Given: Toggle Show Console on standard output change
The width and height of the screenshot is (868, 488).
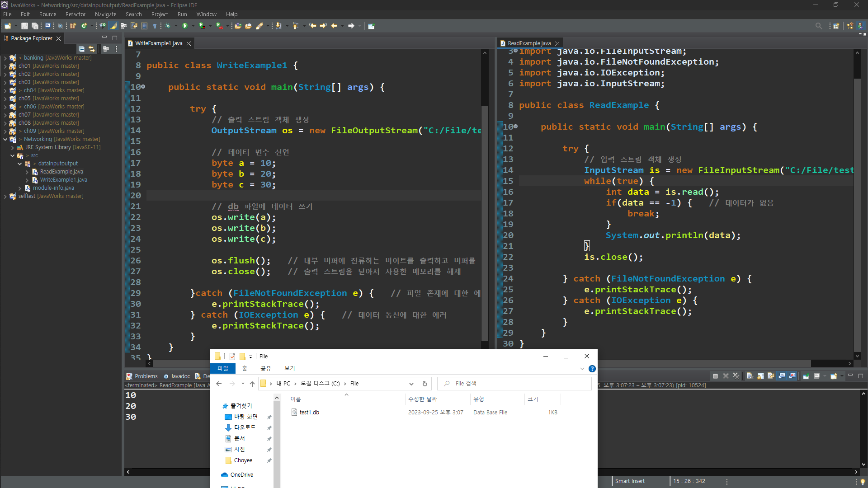Looking at the screenshot, I should 782,376.
